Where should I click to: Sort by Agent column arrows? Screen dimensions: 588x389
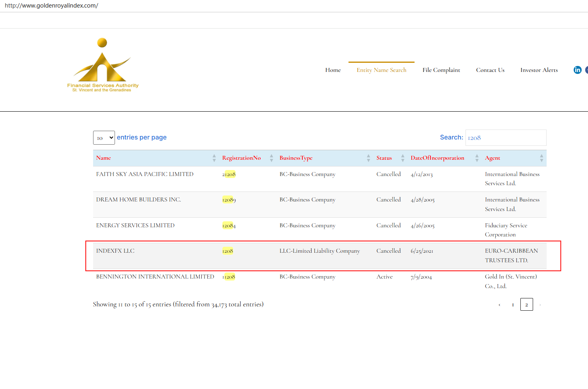click(541, 158)
